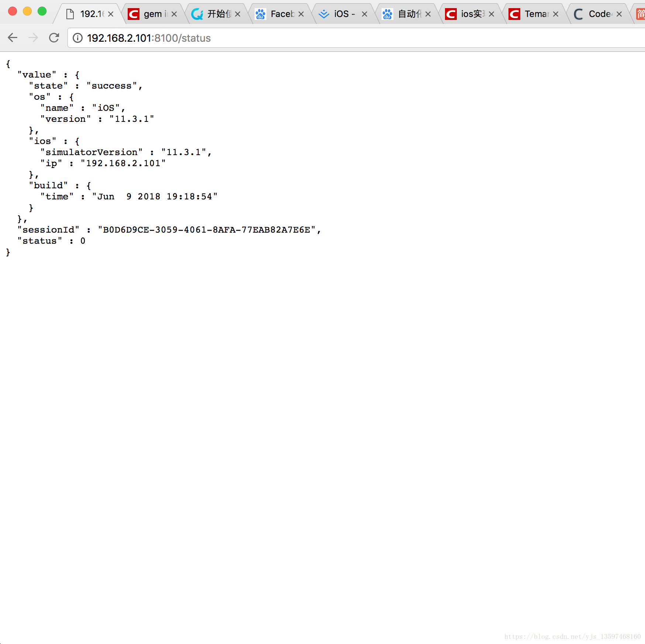
Task: Click the ip value "192.168.2.101" in JSON
Action: coord(123,163)
